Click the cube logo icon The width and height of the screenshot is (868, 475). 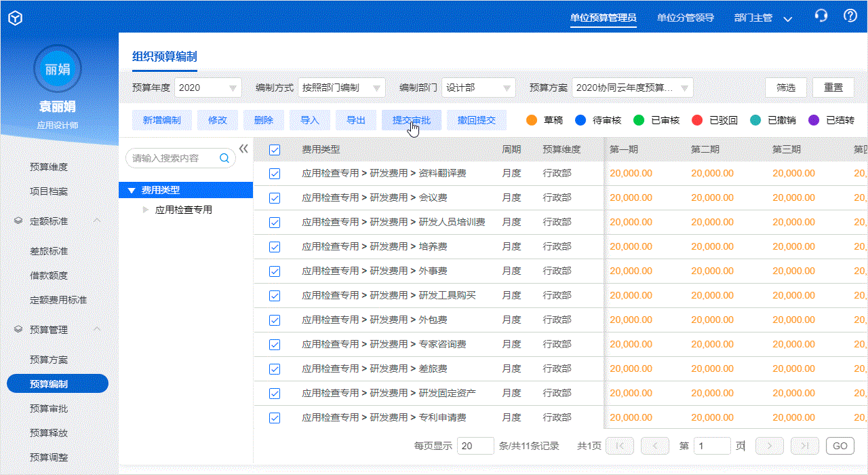coord(16,18)
